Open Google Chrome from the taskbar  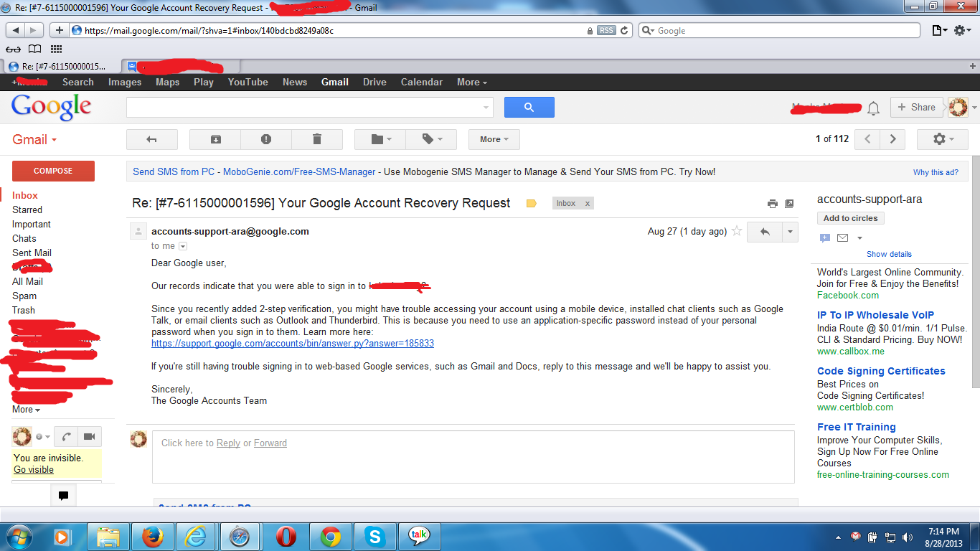(331, 536)
